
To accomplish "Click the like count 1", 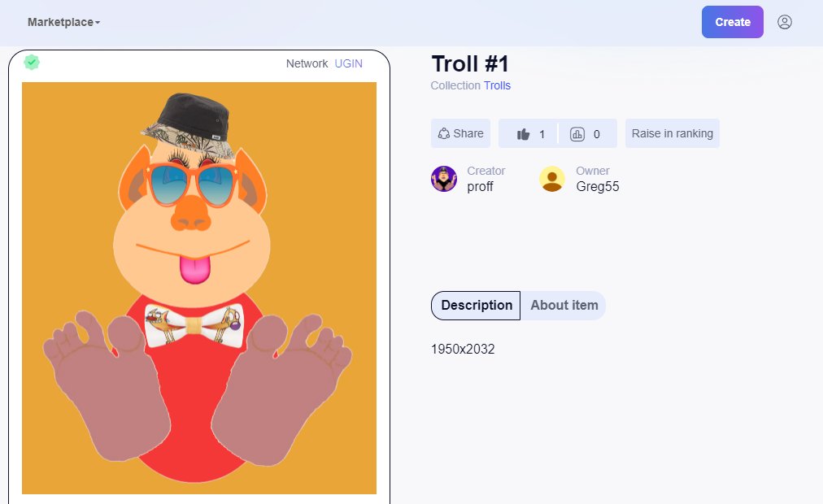I will [542, 134].
